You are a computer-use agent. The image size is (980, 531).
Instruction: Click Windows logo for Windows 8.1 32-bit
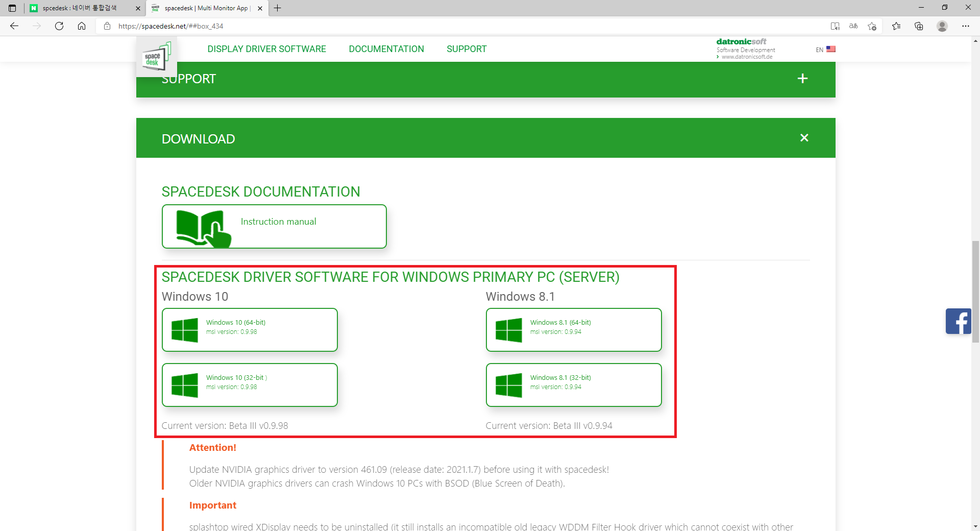click(x=508, y=385)
